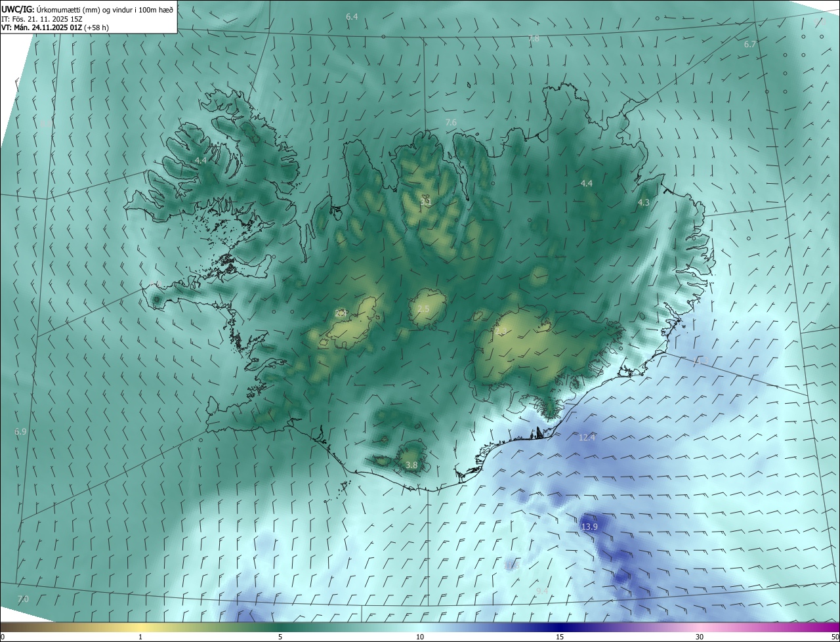Click the 11.6 value label at sea

point(511,565)
